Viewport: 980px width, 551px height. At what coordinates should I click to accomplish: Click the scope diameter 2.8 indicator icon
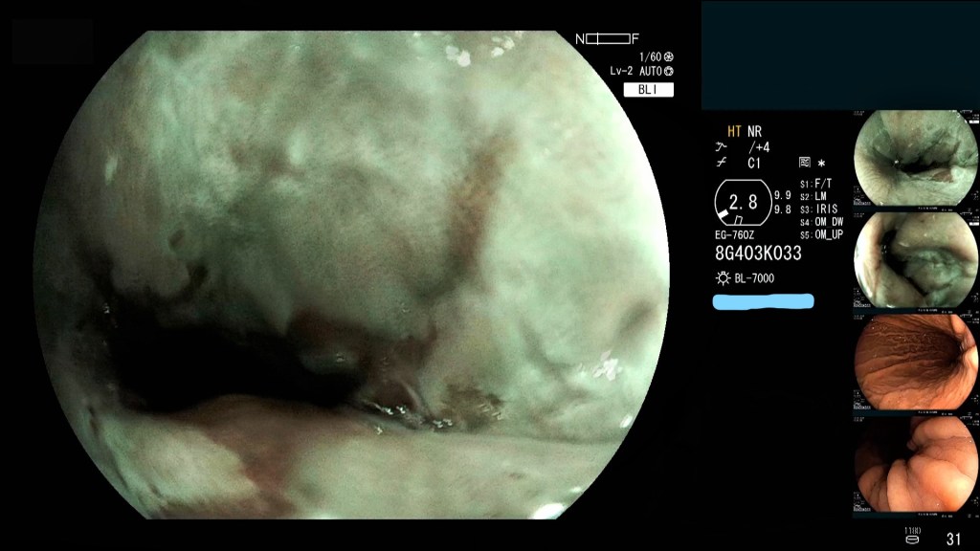click(x=743, y=202)
